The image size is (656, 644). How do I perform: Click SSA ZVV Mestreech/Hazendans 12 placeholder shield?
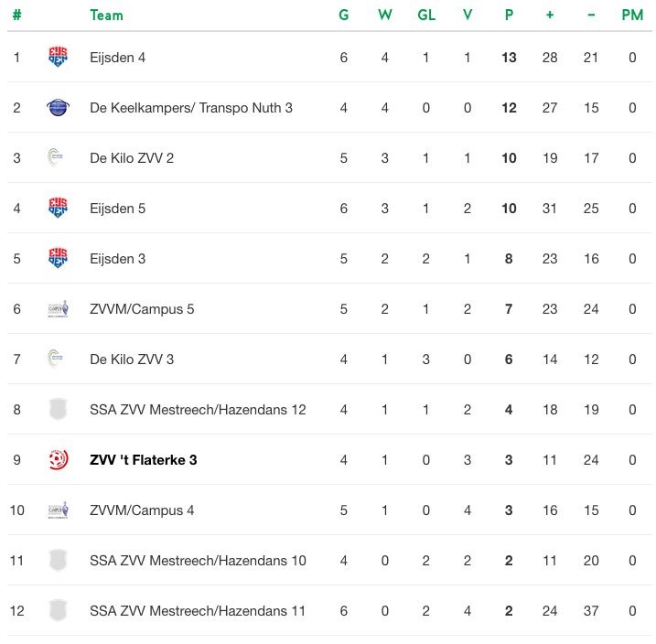[x=58, y=409]
